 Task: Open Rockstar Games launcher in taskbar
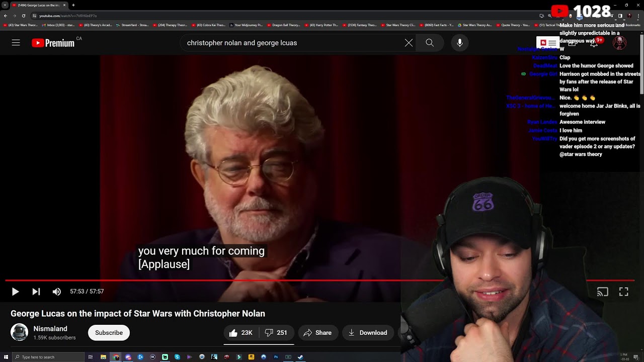(251, 357)
